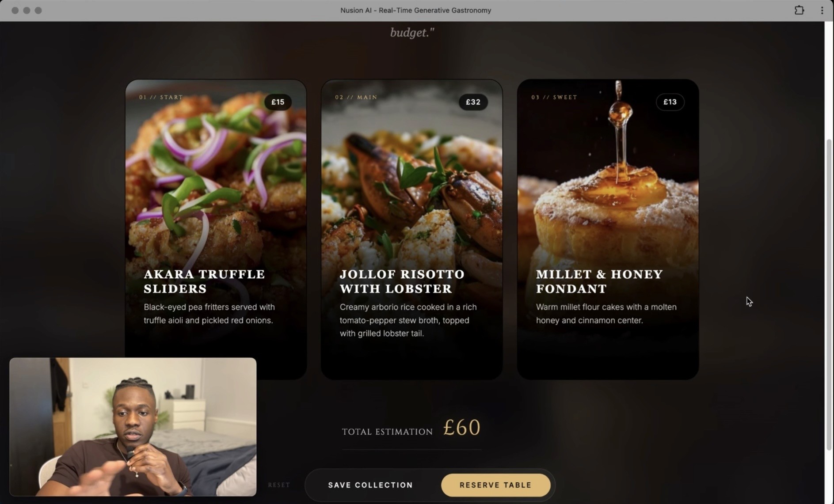Click the page vertical scrollbar thumb
This screenshot has height=504, width=834.
[829, 295]
